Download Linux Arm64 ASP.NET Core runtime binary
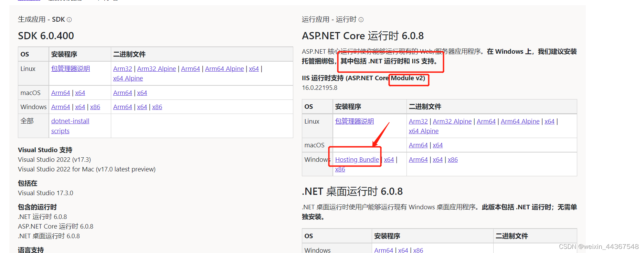 486,121
